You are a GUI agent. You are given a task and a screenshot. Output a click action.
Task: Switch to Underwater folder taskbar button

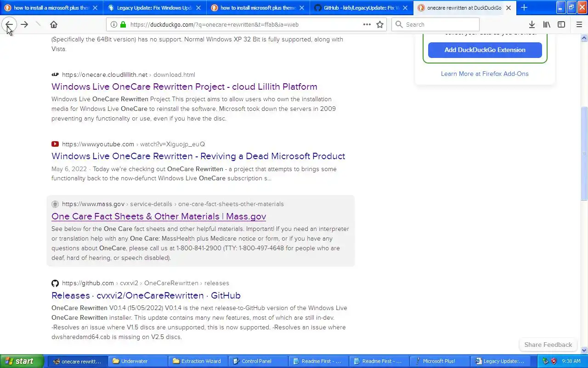pos(137,361)
